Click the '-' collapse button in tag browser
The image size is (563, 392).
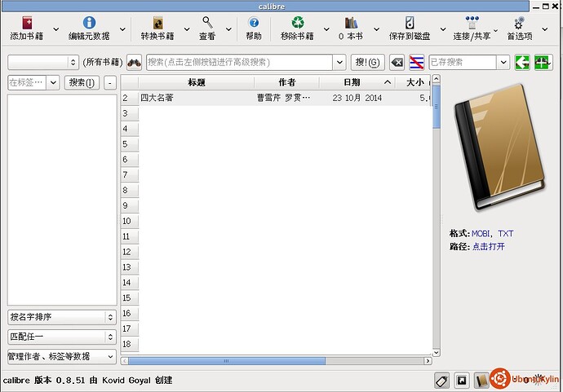coord(110,82)
